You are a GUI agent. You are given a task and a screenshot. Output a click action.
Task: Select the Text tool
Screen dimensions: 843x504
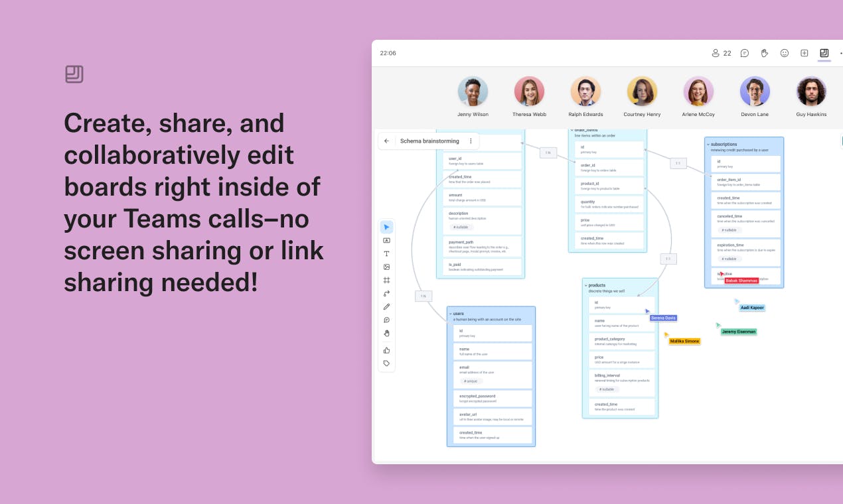pyautogui.click(x=386, y=254)
